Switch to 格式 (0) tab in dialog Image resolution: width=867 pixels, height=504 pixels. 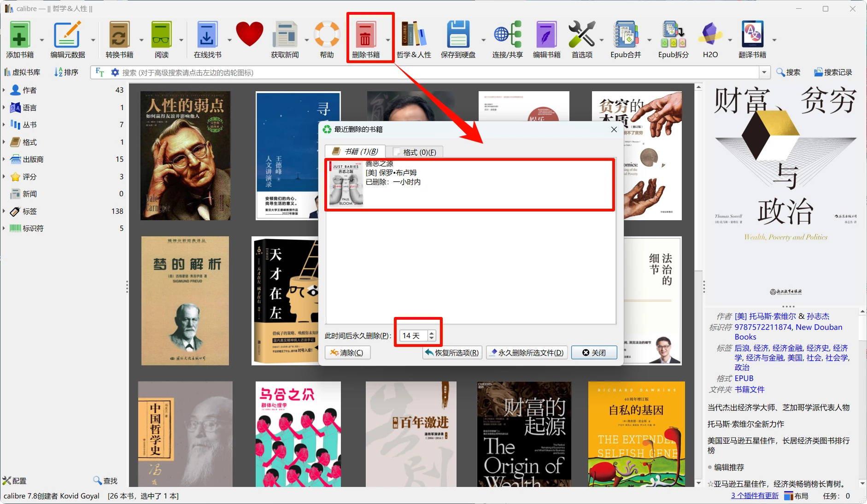414,152
